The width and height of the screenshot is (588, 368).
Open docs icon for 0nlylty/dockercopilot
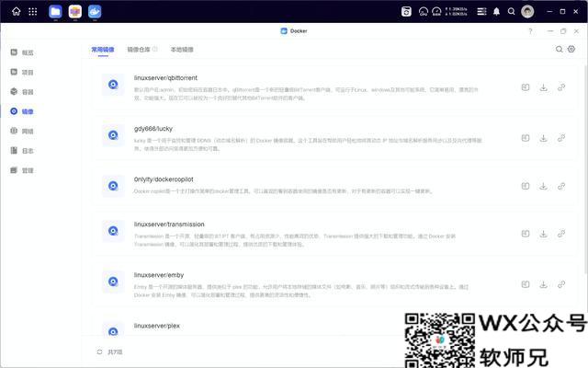(526, 186)
